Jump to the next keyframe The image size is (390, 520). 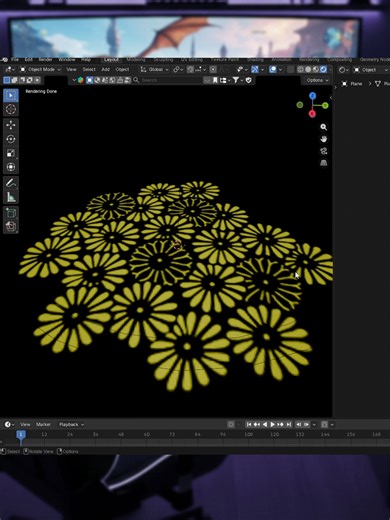click(x=281, y=424)
